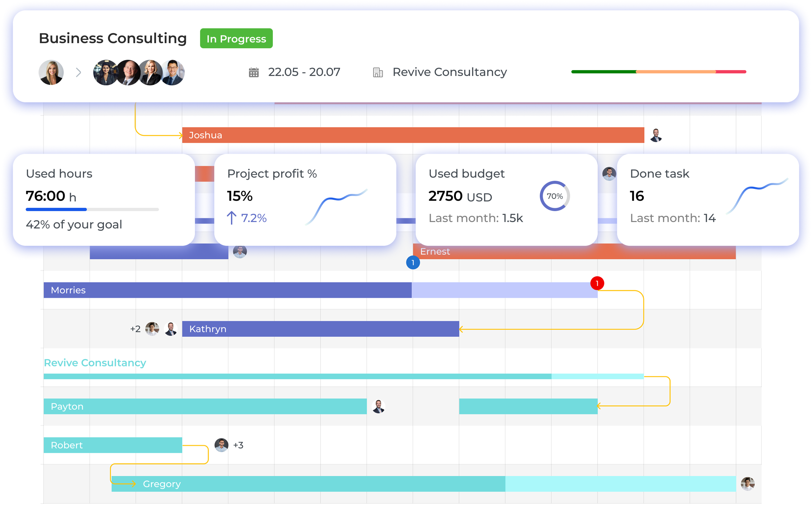Viewport: 812px width, 509px height.
Task: Expand the +2 hidden assignees near Kathryn
Action: [x=135, y=329]
